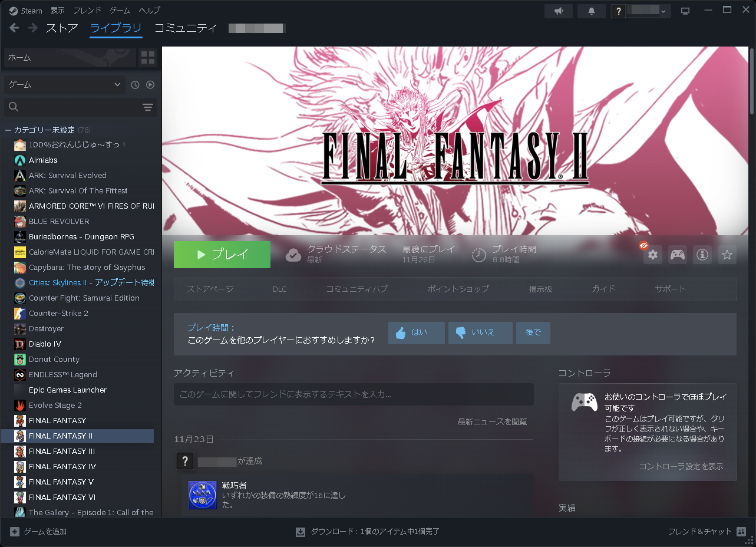This screenshot has height=547, width=756.
Task: Click the activity text input field
Action: (x=354, y=394)
